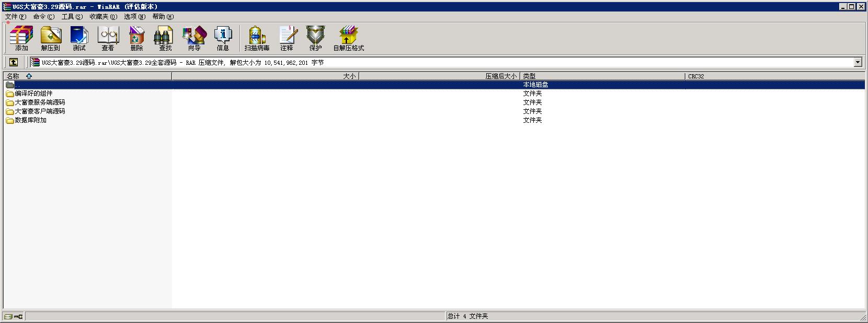Viewport: 868px width, 323px height.
Task: Click the 解压到 (Extract To) icon
Action: tap(51, 39)
